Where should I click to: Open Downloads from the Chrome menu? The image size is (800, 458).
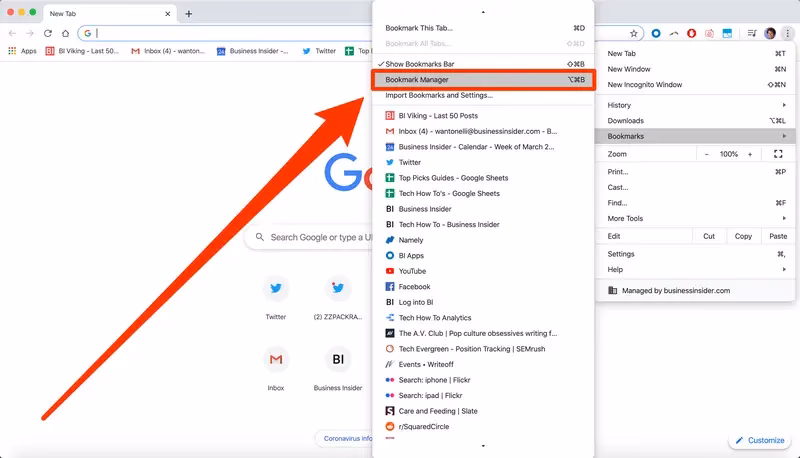[x=695, y=121]
